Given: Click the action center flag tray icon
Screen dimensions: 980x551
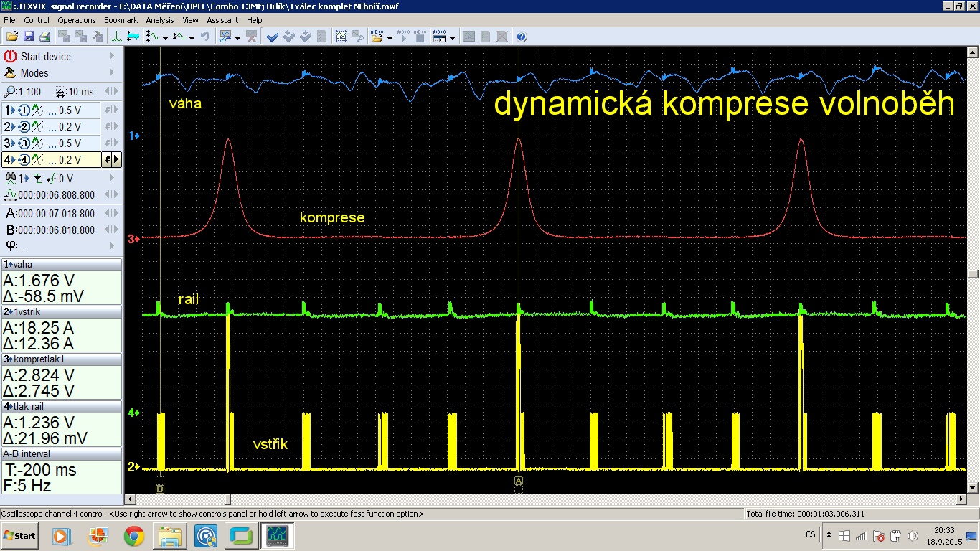Looking at the screenshot, I should [x=879, y=535].
